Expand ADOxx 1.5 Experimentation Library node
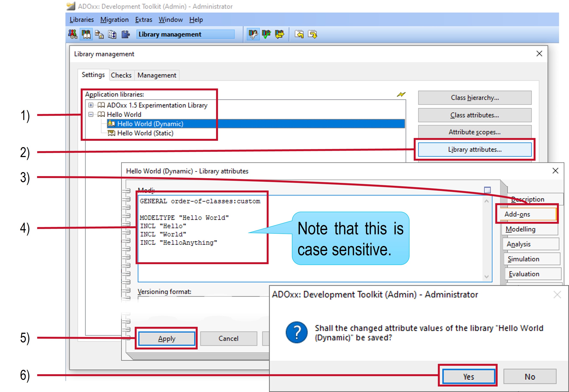The image size is (569, 392). click(x=91, y=105)
